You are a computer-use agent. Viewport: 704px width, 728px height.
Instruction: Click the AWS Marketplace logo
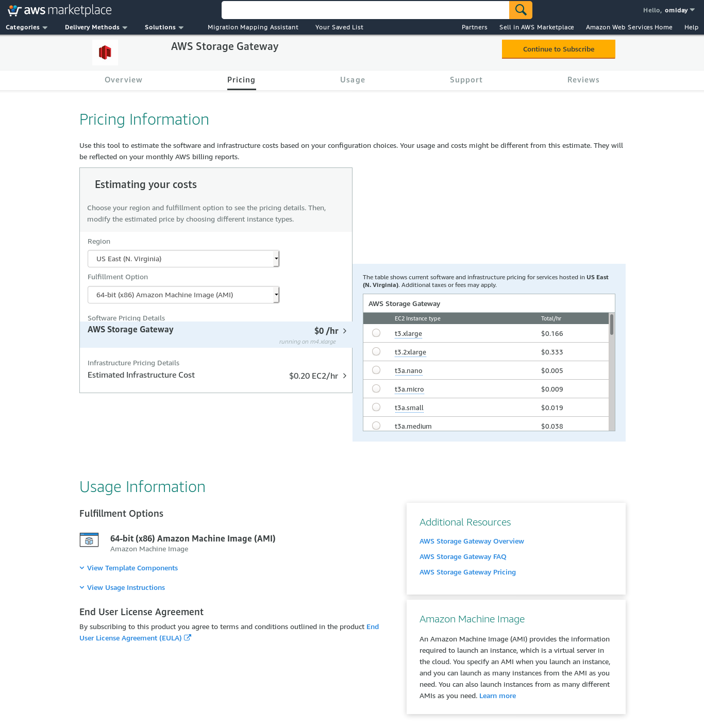60,10
